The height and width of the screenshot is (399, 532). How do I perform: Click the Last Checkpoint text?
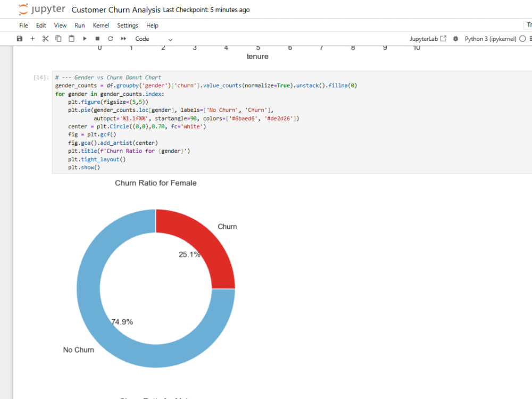pyautogui.click(x=206, y=10)
